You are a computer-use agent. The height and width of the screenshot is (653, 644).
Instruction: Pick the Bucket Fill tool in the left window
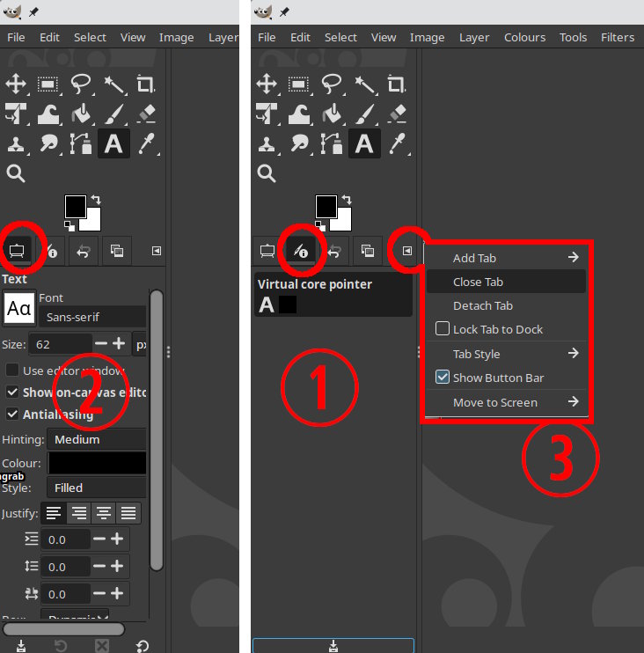81,114
